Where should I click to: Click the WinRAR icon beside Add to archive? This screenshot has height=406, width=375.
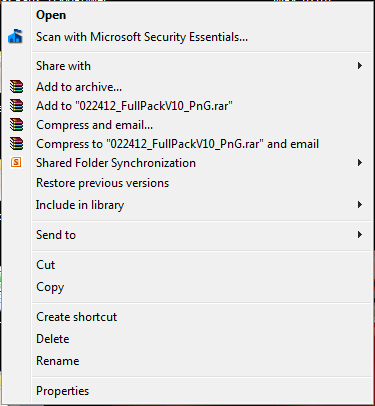[16, 87]
